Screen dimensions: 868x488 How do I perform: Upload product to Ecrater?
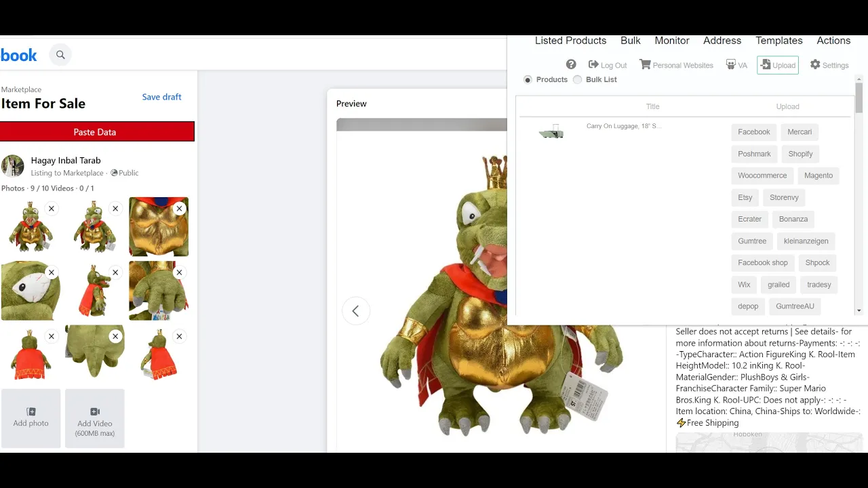coord(750,219)
